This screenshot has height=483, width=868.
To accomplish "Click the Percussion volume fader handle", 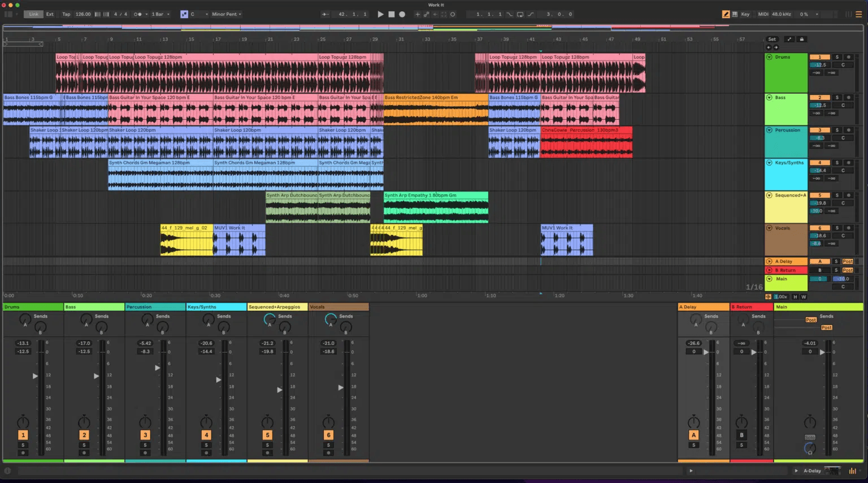I will pyautogui.click(x=157, y=368).
